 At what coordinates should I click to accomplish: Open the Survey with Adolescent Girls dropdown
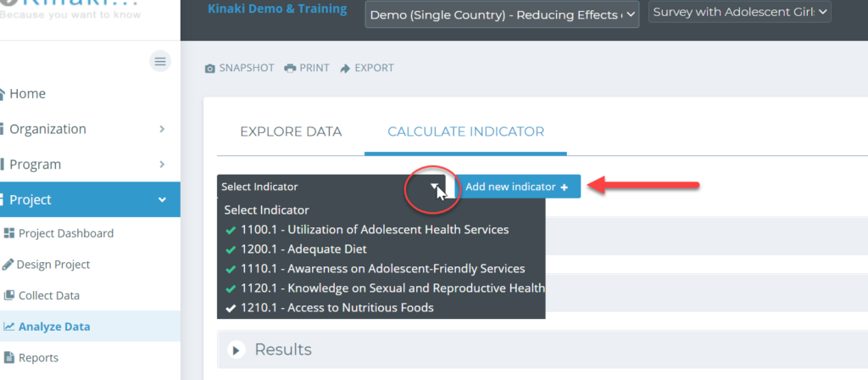[x=739, y=12]
